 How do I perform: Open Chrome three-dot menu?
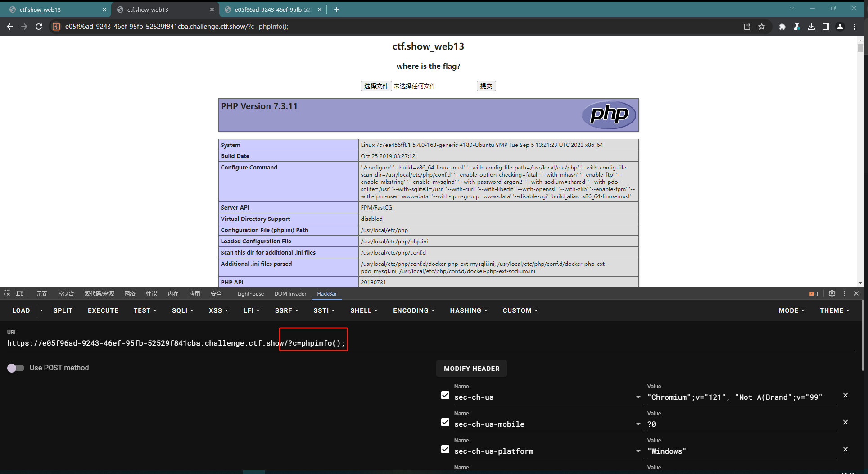[x=855, y=27]
